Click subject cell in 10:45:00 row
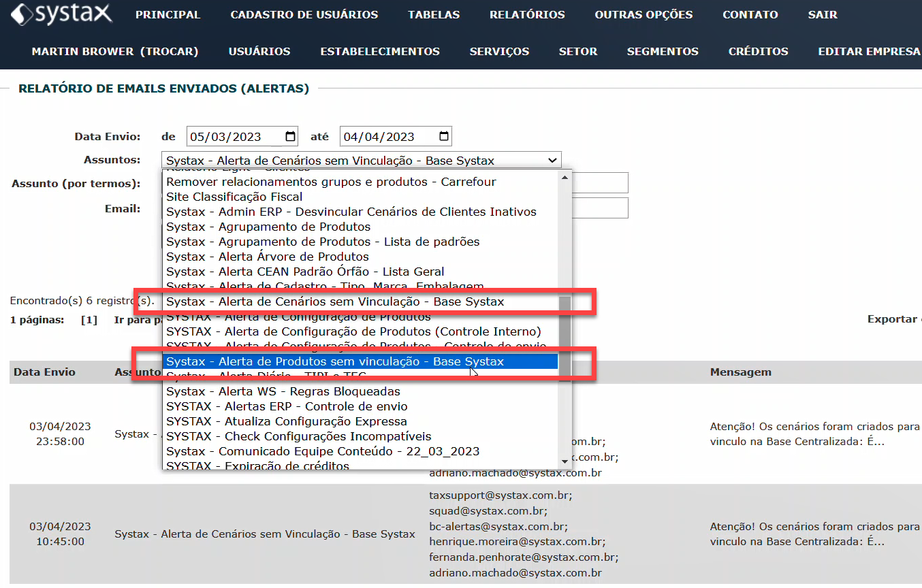Viewport: 922px width, 588px height. pos(265,534)
